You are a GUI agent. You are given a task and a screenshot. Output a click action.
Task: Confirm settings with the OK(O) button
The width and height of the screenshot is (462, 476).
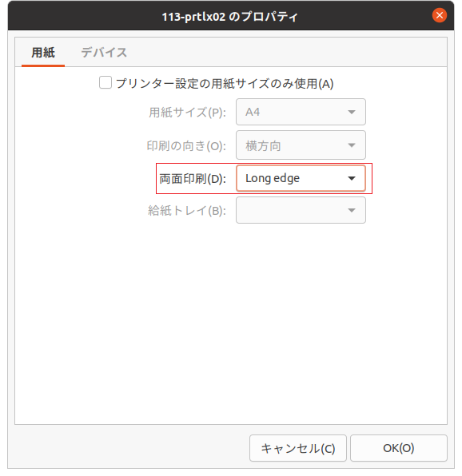(x=399, y=448)
